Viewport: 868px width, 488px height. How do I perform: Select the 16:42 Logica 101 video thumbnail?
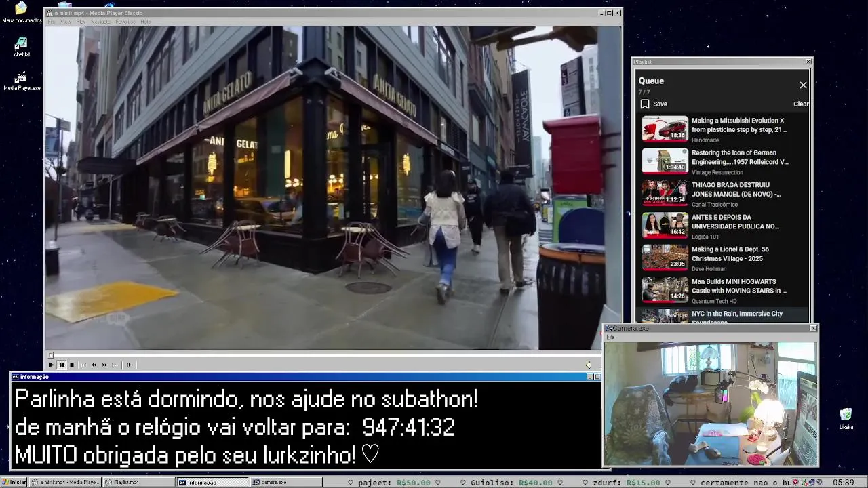(x=665, y=225)
